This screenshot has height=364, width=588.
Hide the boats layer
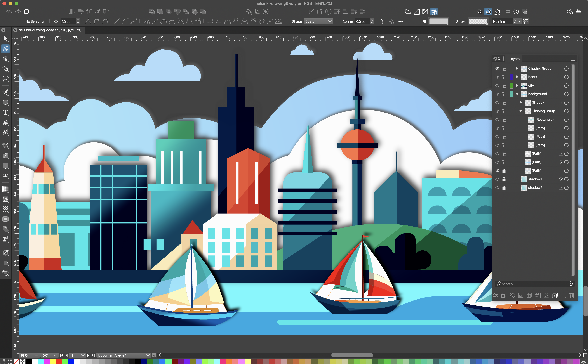point(497,77)
